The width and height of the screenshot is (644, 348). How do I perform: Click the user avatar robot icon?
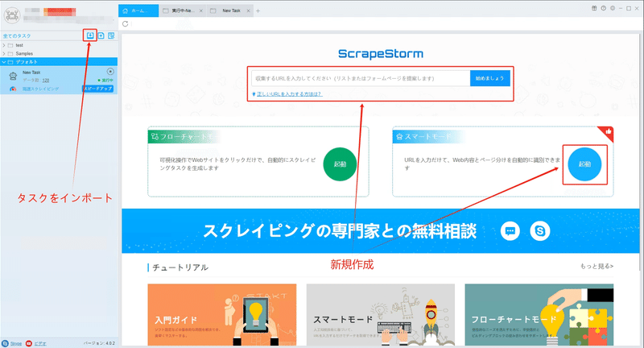click(12, 15)
